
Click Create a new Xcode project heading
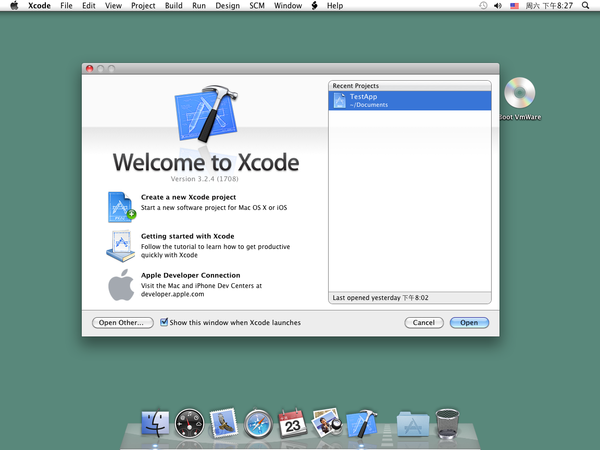coord(188,197)
